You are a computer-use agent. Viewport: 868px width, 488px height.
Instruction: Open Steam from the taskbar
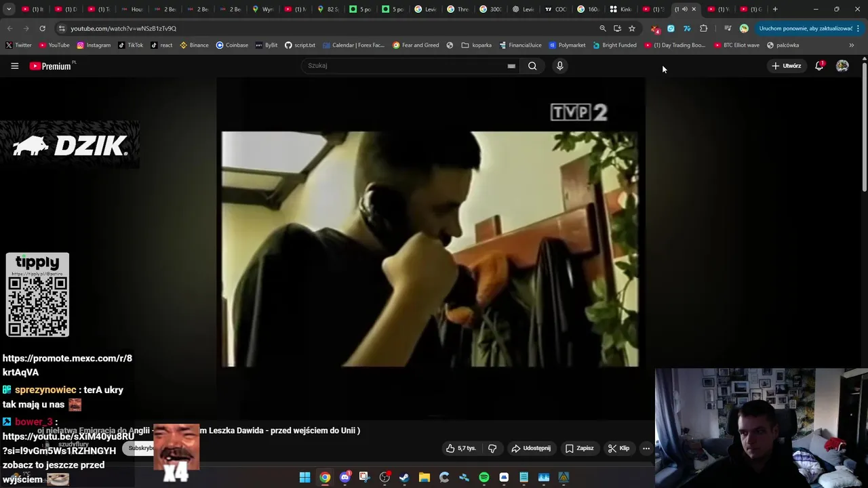point(404,477)
